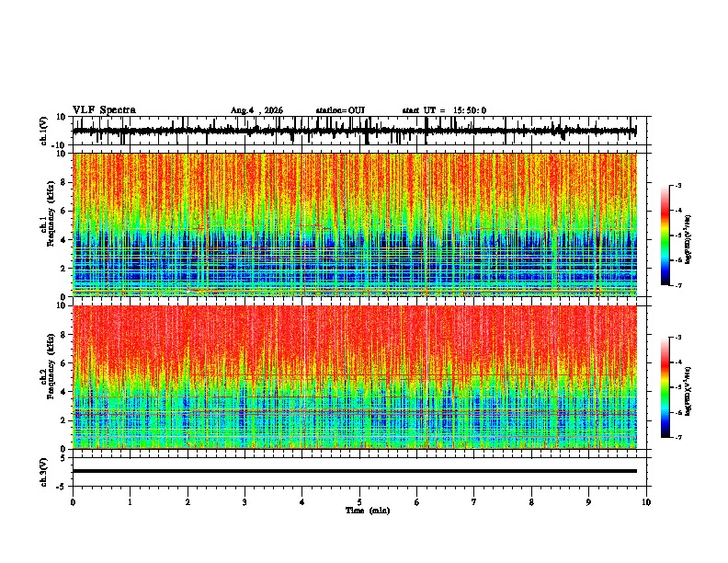Click the -3 label on the ch.2 color bar
This screenshot has width=728, height=563.
point(677,338)
